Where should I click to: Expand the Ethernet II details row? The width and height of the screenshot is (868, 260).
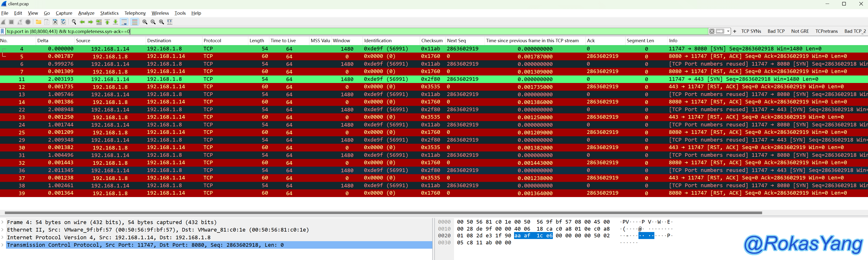pyautogui.click(x=3, y=230)
